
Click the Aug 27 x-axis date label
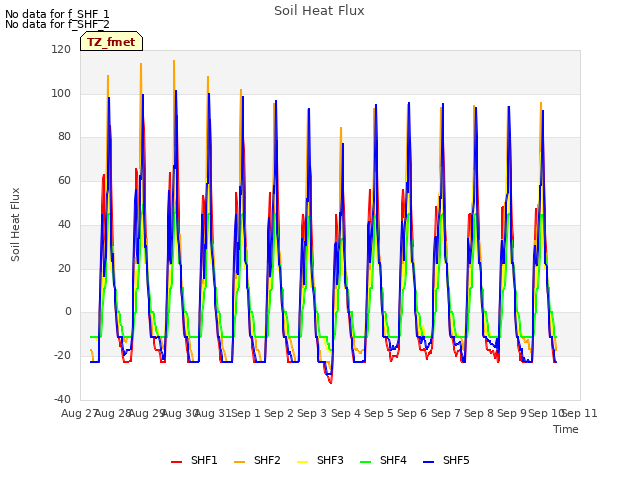[79, 413]
